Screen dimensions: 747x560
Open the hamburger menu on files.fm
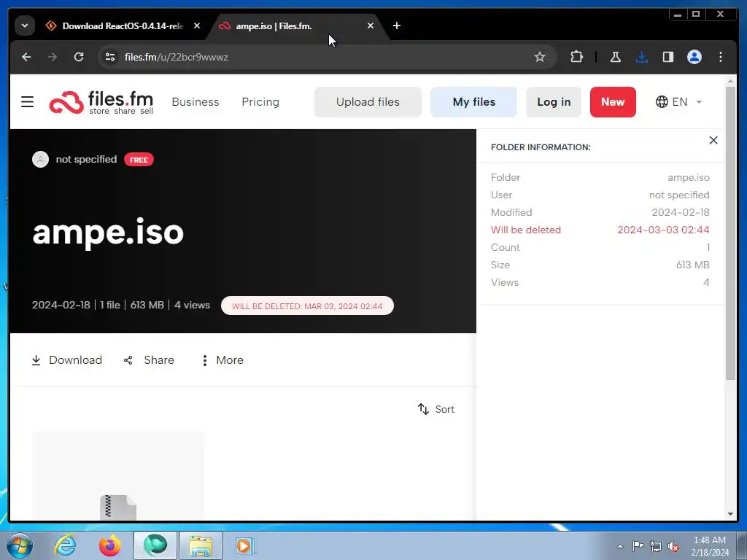point(27,101)
